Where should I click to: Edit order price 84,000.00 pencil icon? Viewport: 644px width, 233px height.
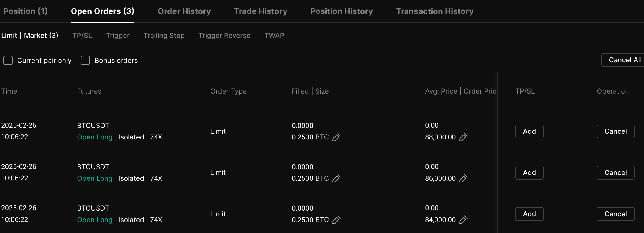tap(463, 220)
